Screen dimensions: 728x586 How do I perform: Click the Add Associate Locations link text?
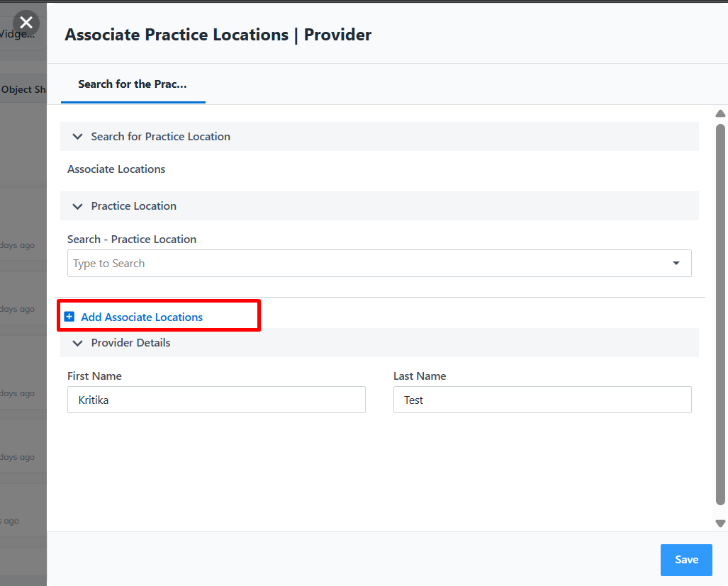(142, 317)
